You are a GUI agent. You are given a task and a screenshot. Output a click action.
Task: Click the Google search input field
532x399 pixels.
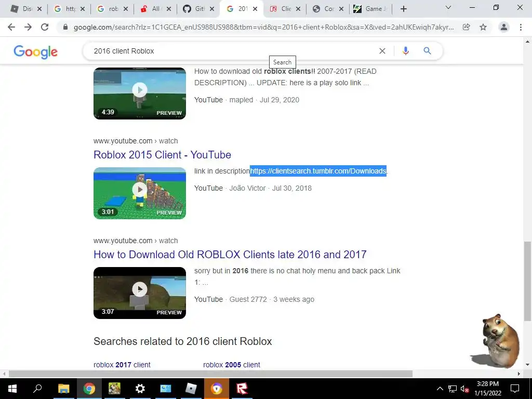coord(231,51)
